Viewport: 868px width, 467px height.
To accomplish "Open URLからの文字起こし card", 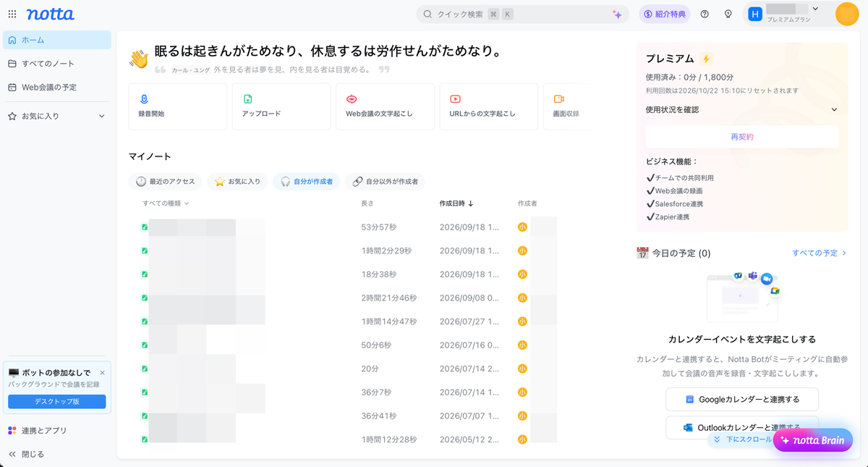I will tap(489, 106).
